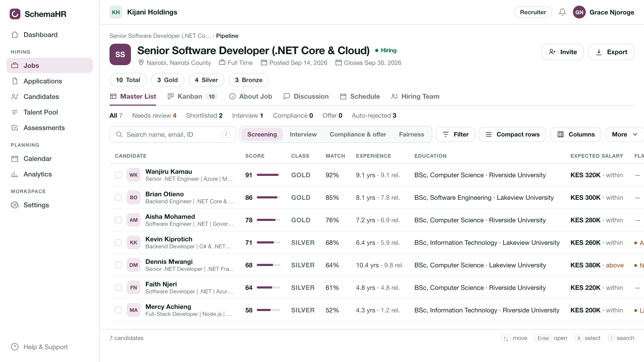This screenshot has width=644, height=362.
Task: Open Talent Pool list icon
Action: tap(15, 112)
